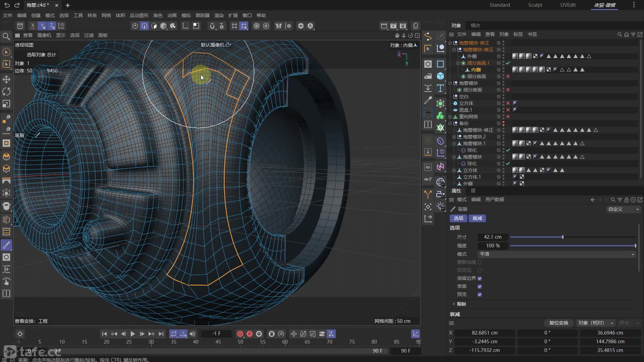Click search icon in Object manager
This screenshot has width=644, height=362.
point(620,35)
